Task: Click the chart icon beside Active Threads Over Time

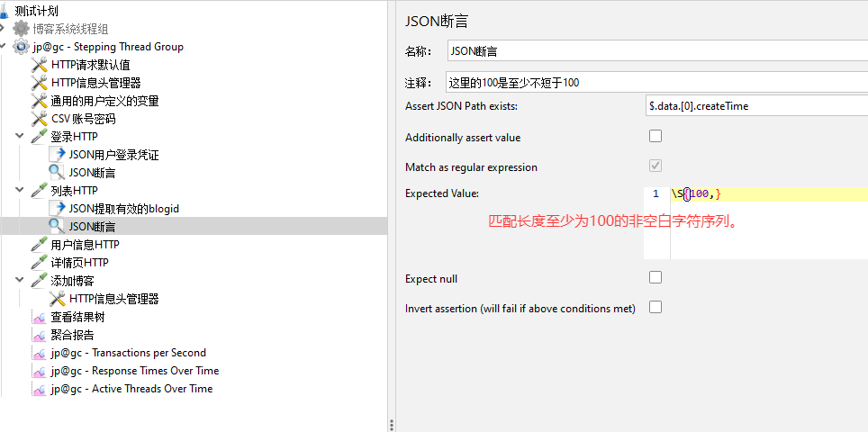Action: point(40,389)
